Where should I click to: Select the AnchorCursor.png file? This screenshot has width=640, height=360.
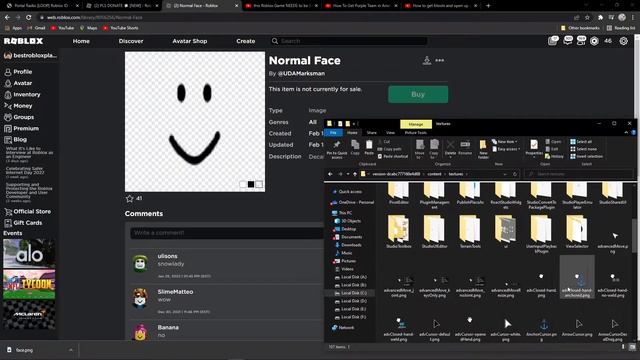541,329
